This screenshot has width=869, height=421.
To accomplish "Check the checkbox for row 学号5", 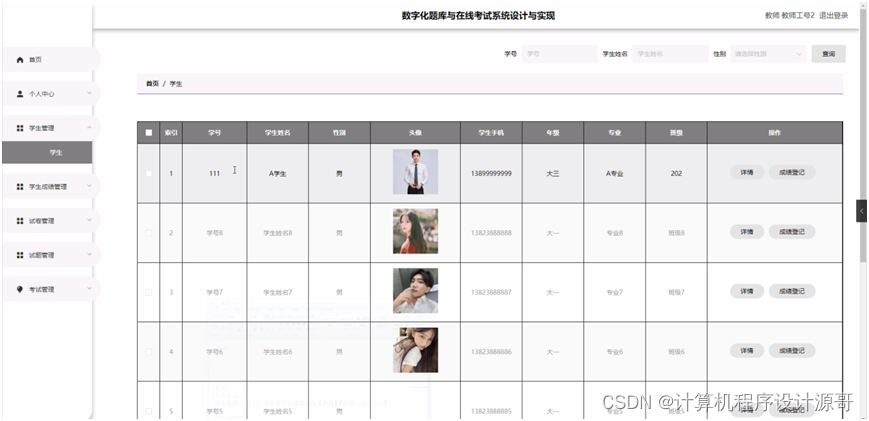I will pos(149,411).
